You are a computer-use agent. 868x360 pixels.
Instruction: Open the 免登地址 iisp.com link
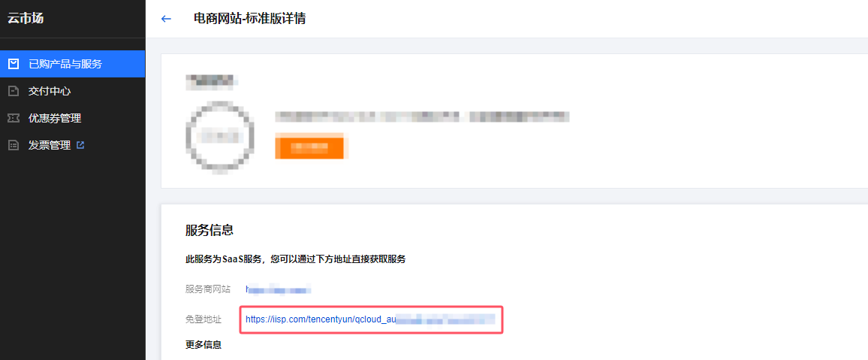click(369, 319)
